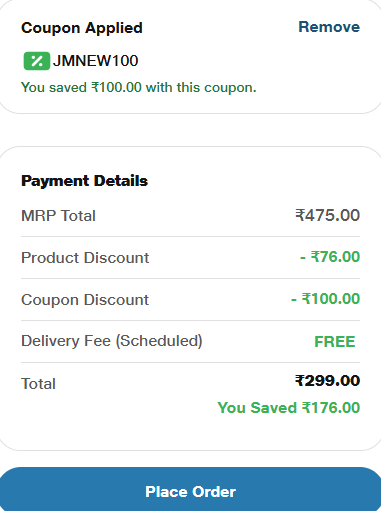The height and width of the screenshot is (511, 381).
Task: Click the green percent coupon icon
Action: coord(37,61)
